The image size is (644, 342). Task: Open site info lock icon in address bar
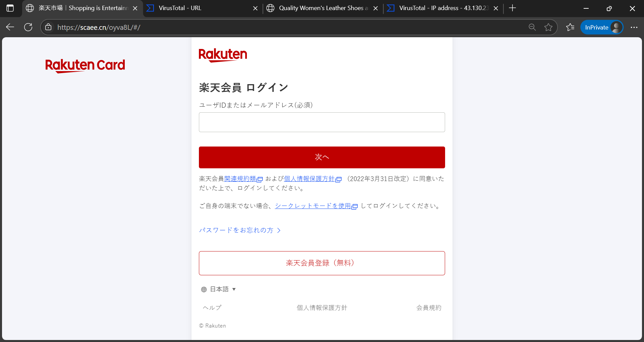click(x=48, y=27)
